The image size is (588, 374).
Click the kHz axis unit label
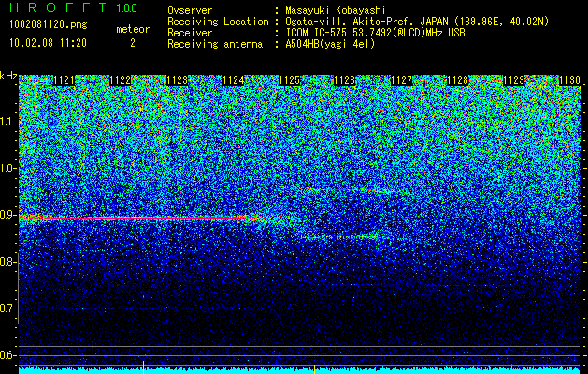(x=8, y=76)
